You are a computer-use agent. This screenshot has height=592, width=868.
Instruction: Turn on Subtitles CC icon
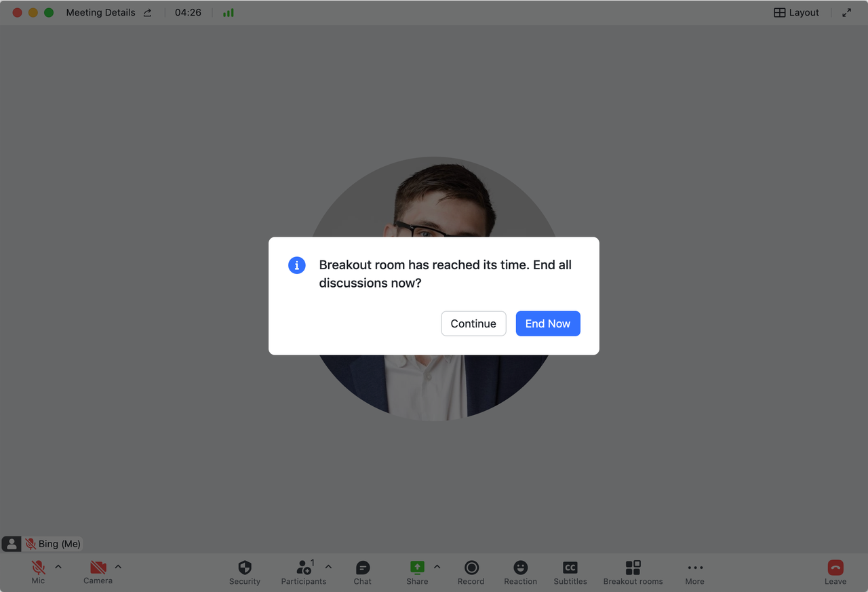tap(570, 568)
